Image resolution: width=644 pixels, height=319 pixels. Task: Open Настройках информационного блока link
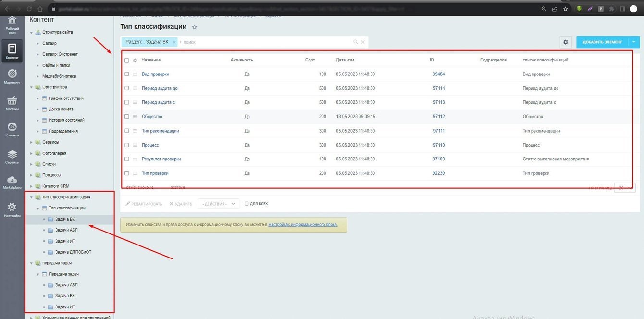click(303, 224)
